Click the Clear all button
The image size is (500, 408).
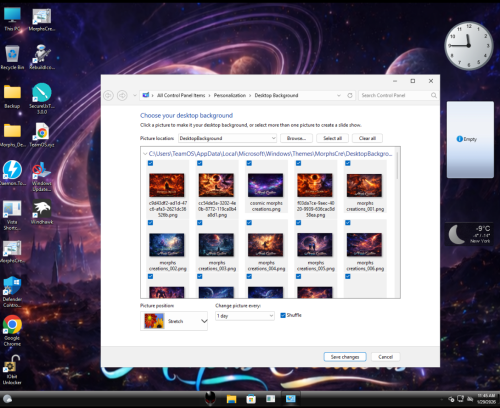367,138
